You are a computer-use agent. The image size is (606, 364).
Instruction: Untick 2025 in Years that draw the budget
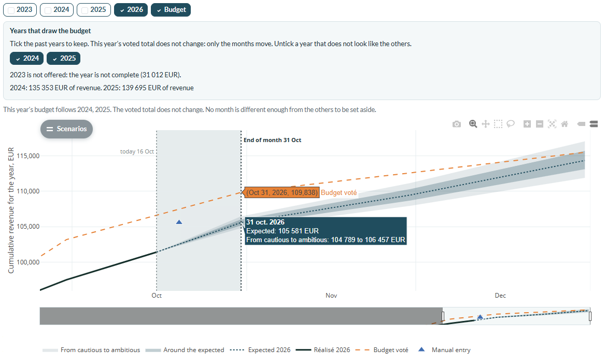click(x=63, y=59)
